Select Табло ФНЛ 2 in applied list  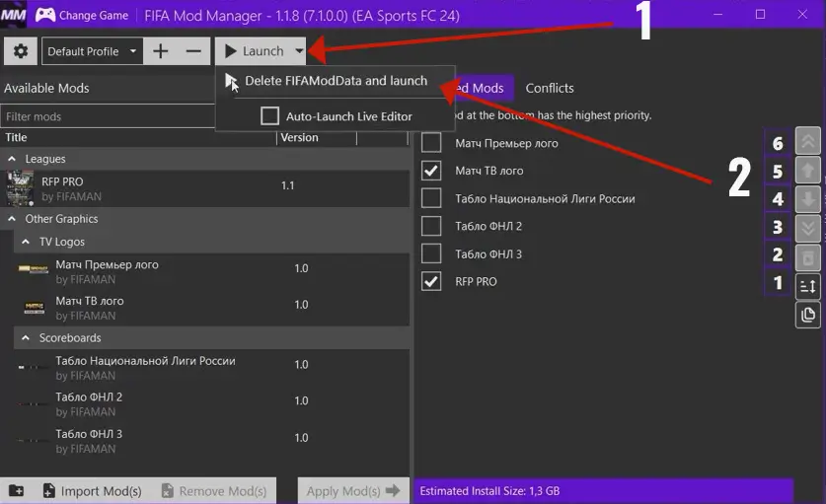pyautogui.click(x=488, y=226)
